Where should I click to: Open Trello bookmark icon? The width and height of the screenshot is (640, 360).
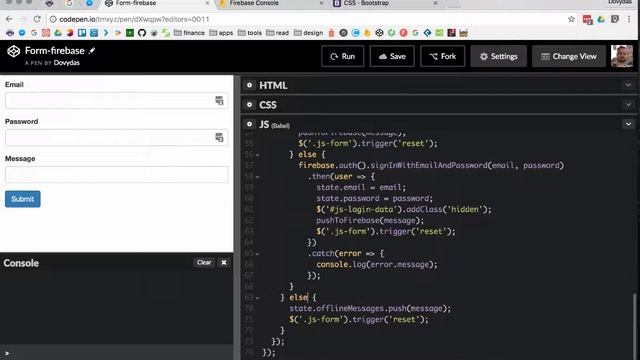82,33
